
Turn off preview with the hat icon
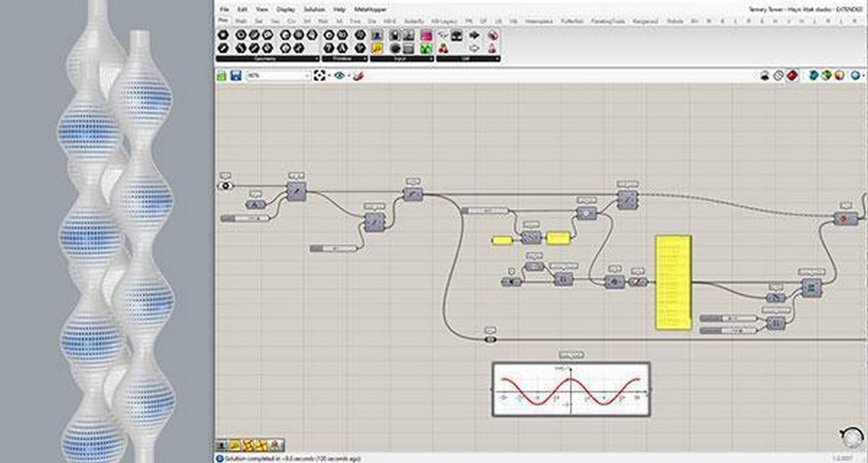click(765, 75)
